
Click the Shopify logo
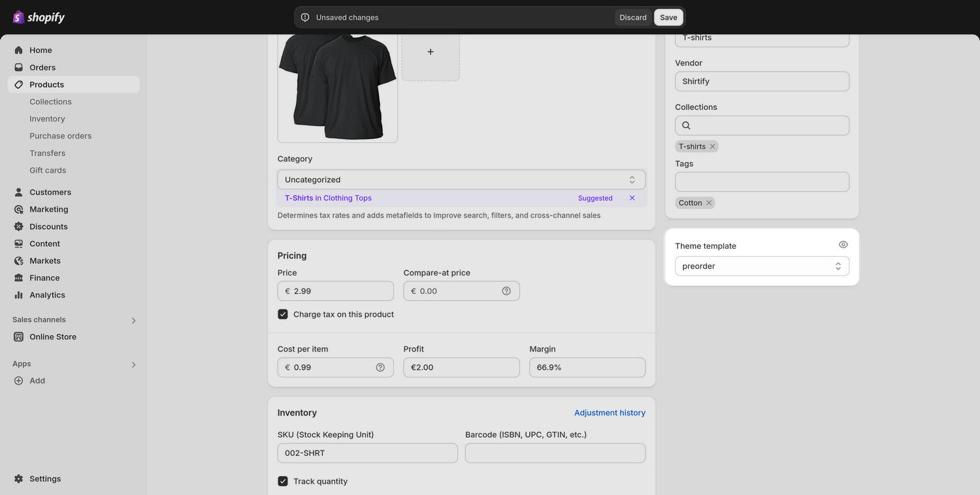[39, 17]
